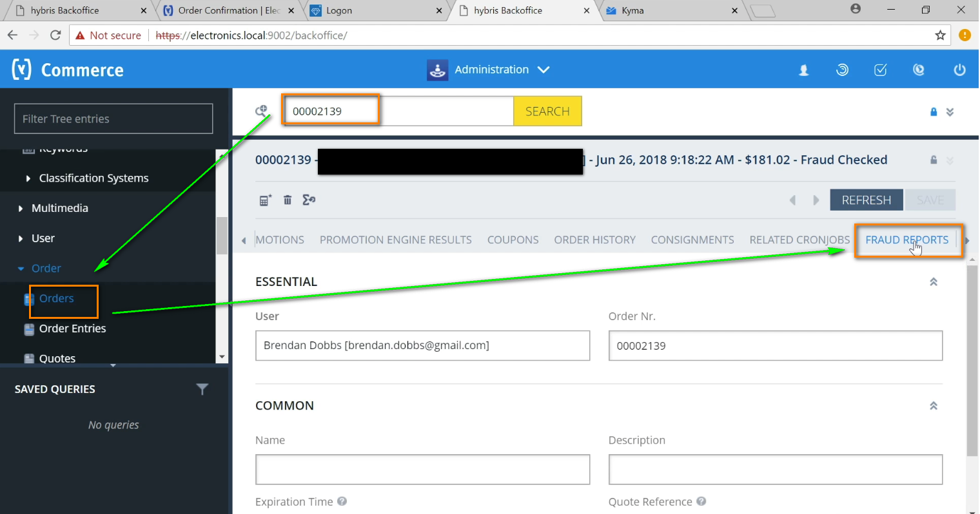
Task: Click the Order Nr. input field
Action: coord(776,345)
